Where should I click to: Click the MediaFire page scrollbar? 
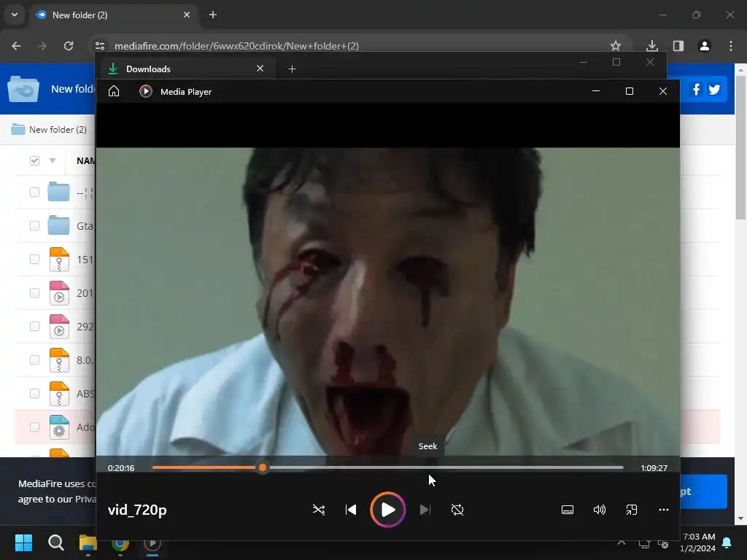[740, 147]
